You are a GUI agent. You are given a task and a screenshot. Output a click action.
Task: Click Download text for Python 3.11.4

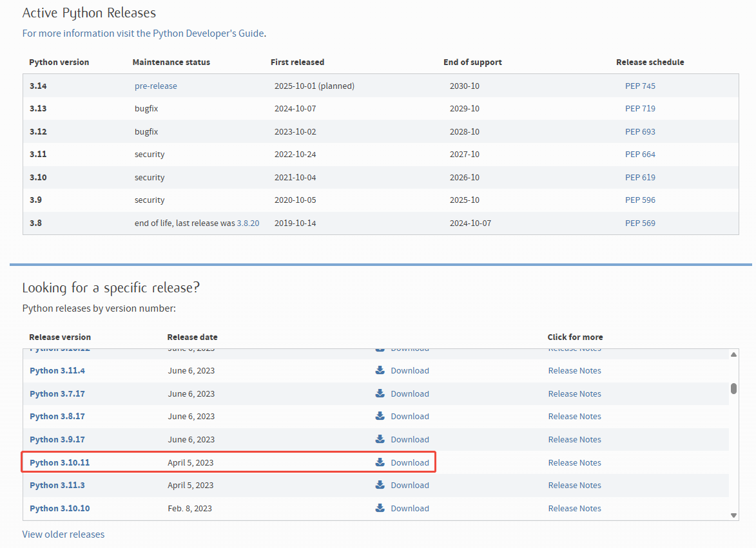(x=410, y=370)
